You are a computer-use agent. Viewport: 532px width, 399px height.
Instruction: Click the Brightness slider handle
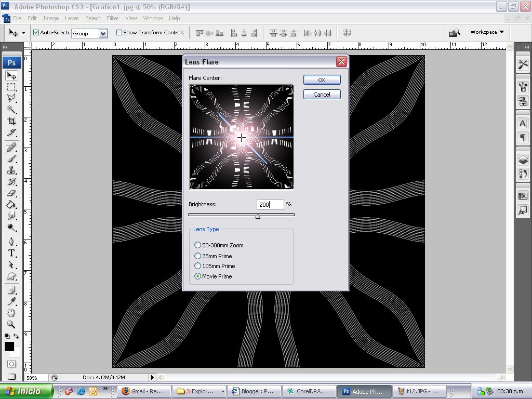tap(258, 216)
